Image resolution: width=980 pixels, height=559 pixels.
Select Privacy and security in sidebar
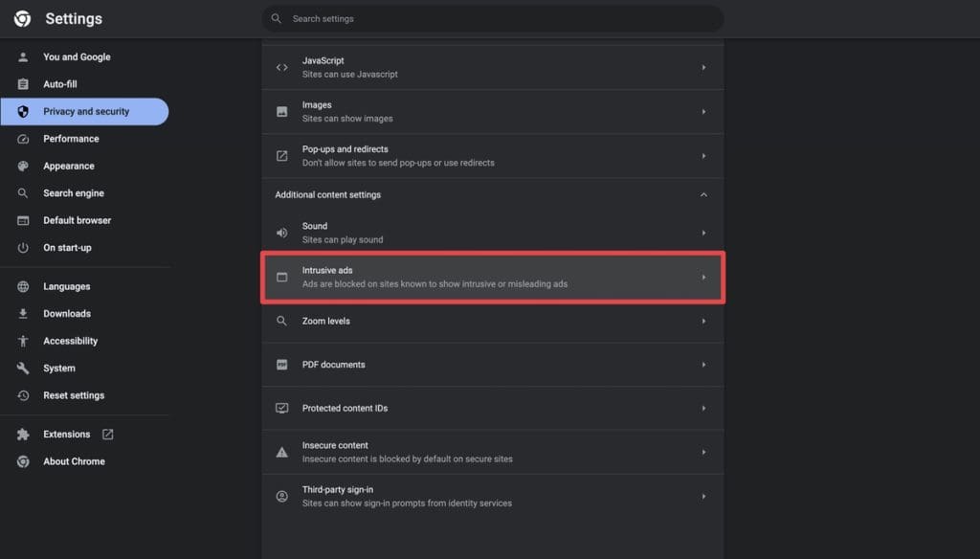pyautogui.click(x=85, y=112)
